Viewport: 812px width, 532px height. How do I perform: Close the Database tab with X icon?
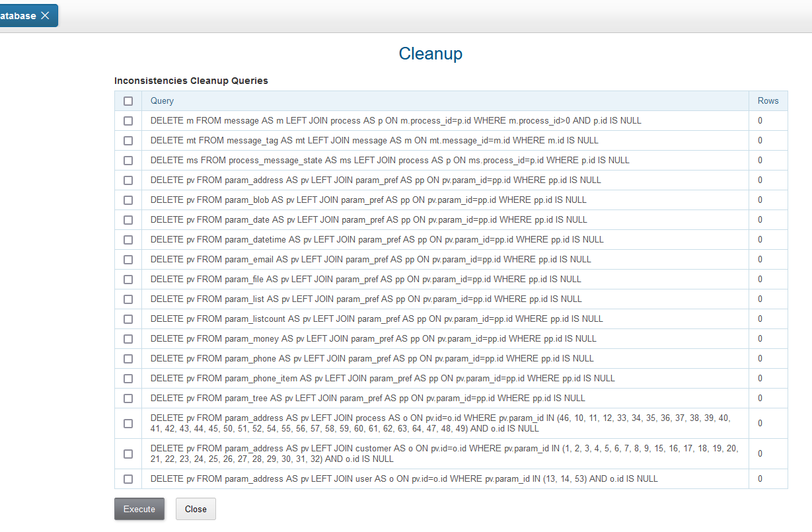pyautogui.click(x=45, y=16)
